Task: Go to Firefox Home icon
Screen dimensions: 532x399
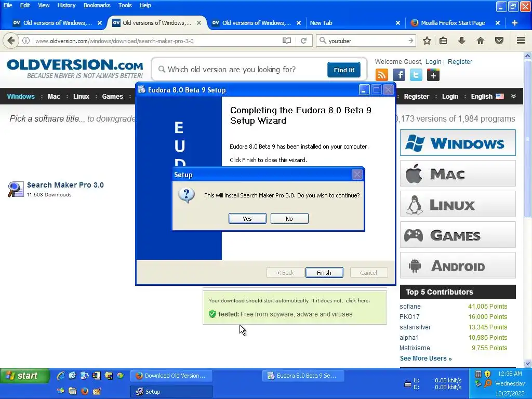Action: coord(480,41)
